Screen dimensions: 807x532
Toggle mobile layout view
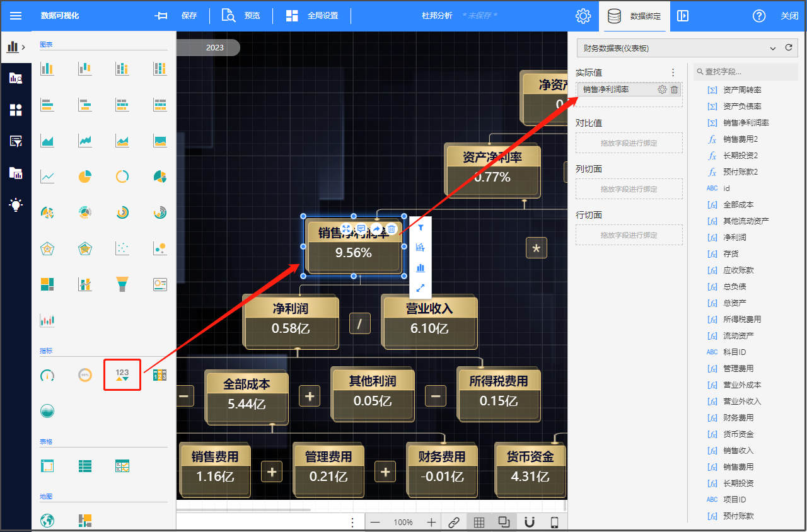555,522
